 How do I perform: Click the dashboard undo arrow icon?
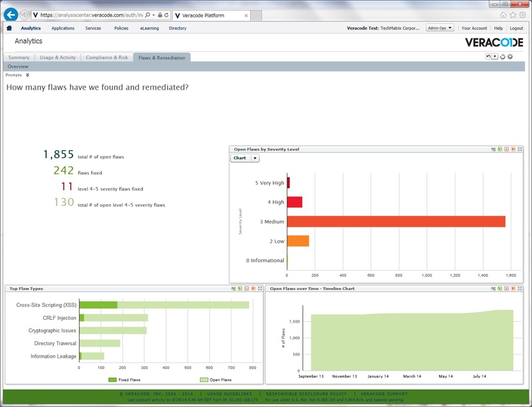point(488,57)
